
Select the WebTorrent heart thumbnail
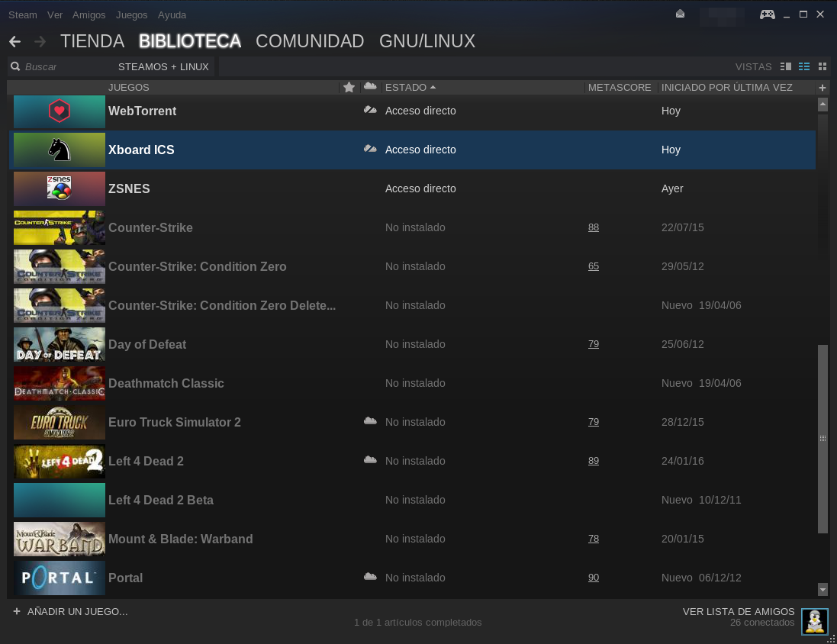(60, 111)
